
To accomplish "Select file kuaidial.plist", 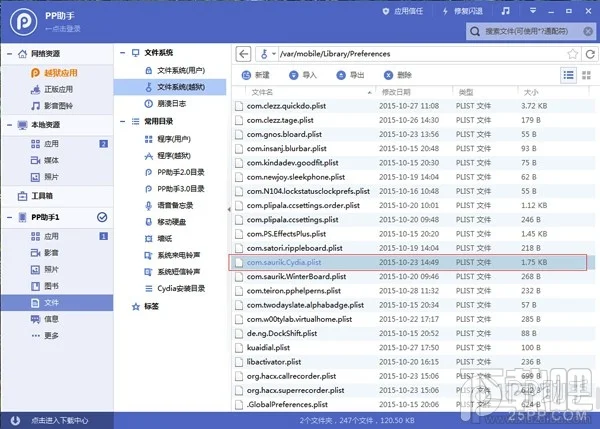I will pyautogui.click(x=413, y=347).
